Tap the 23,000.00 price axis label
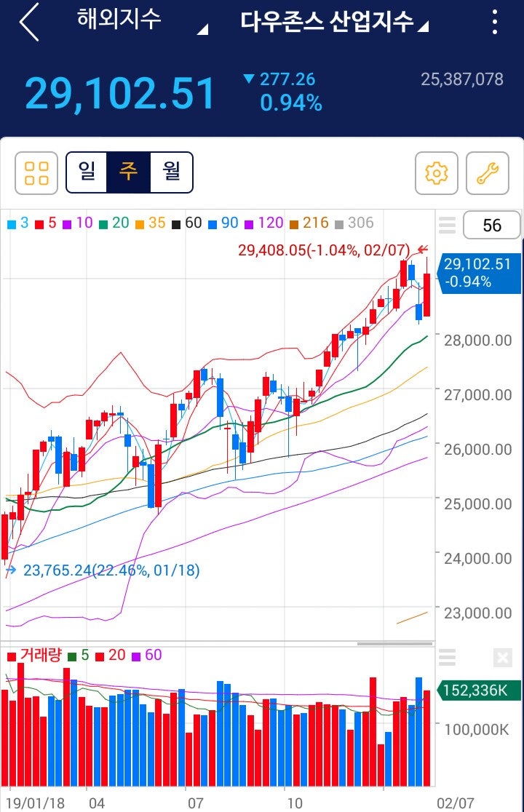The width and height of the screenshot is (524, 812). pyautogui.click(x=478, y=613)
